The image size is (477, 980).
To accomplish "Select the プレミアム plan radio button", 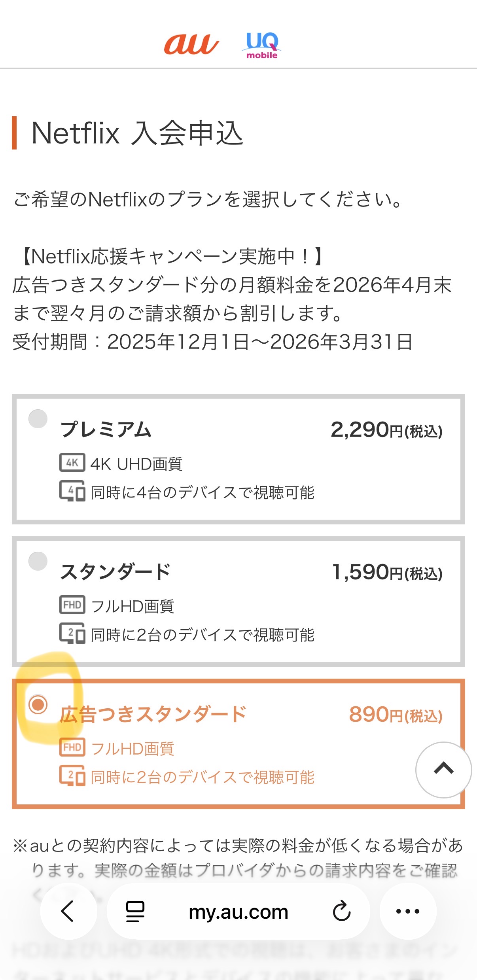I will coord(38,419).
